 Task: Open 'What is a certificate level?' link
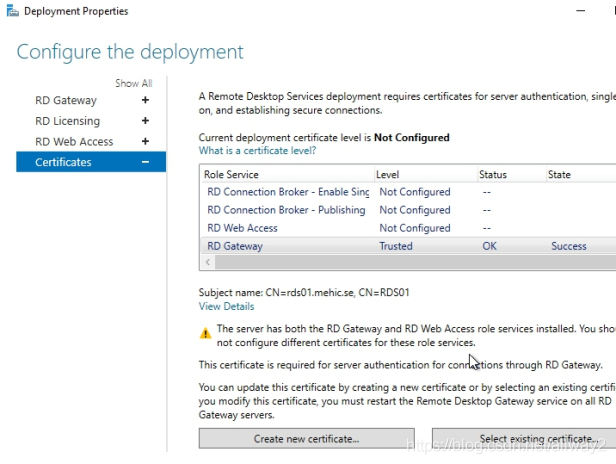pos(257,150)
